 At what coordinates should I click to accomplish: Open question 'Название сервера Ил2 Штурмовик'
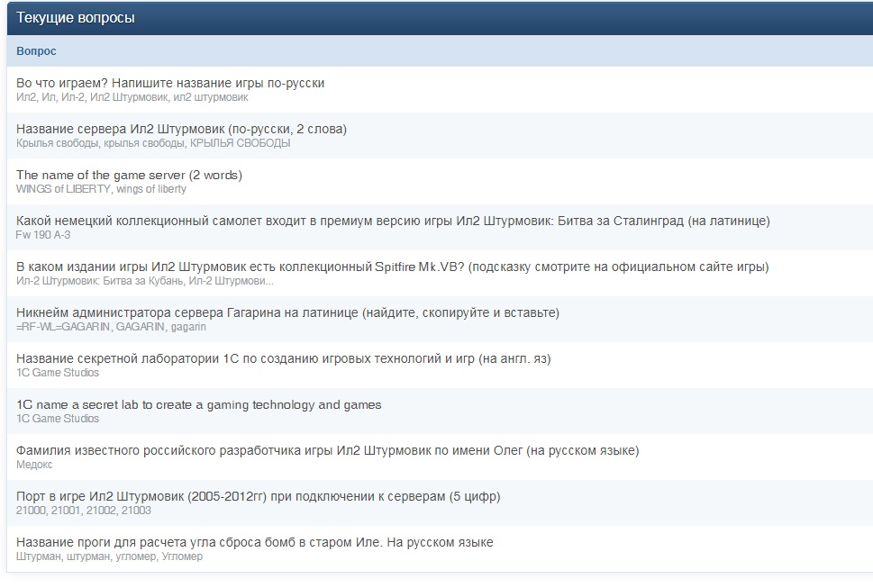pos(181,129)
